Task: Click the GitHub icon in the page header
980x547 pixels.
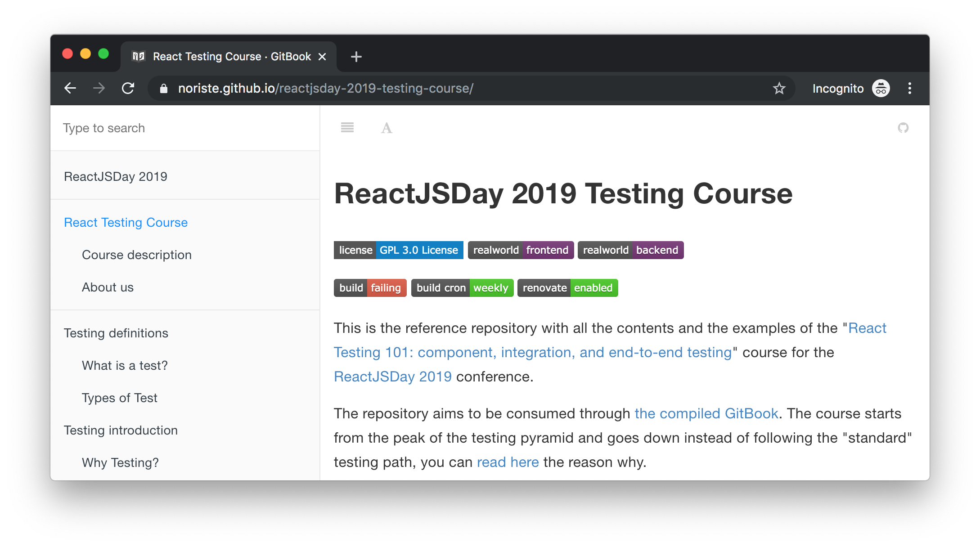Action: [x=903, y=128]
